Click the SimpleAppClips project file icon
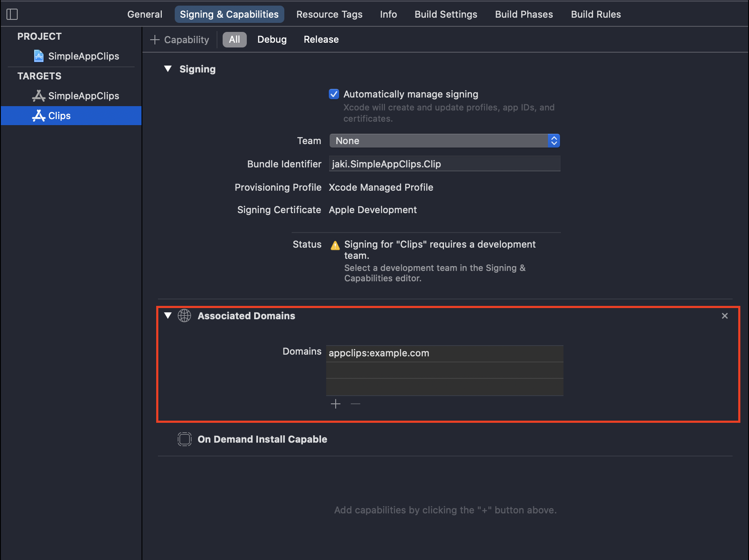The image size is (749, 560). point(39,56)
